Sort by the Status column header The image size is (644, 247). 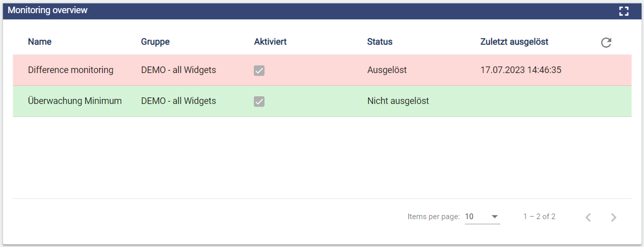(380, 42)
